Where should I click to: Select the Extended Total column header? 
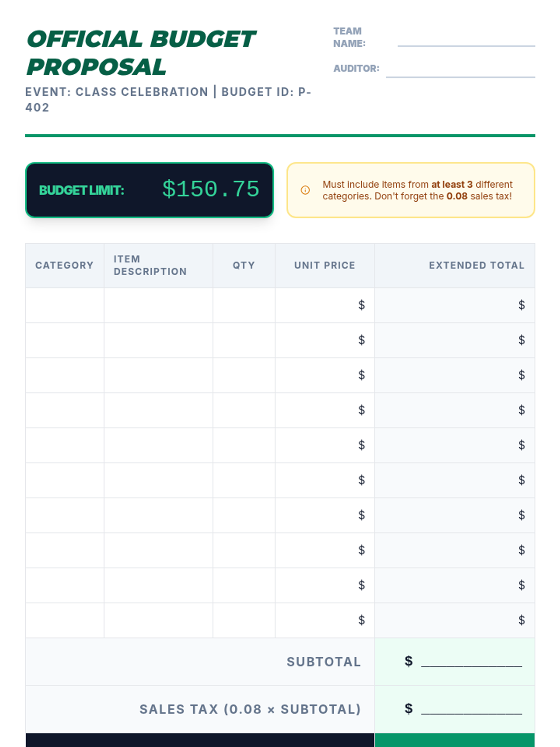point(476,265)
